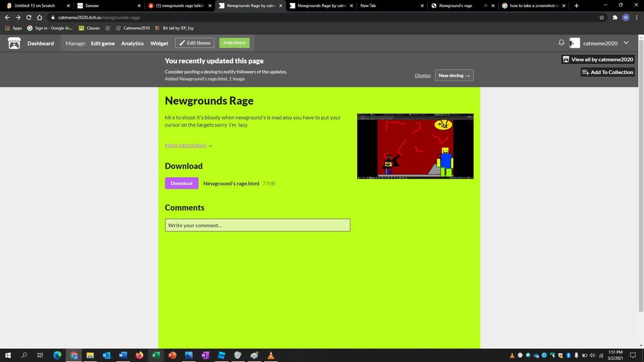The height and width of the screenshot is (362, 644).
Task: Open VLC media player from taskbar
Action: click(x=271, y=355)
